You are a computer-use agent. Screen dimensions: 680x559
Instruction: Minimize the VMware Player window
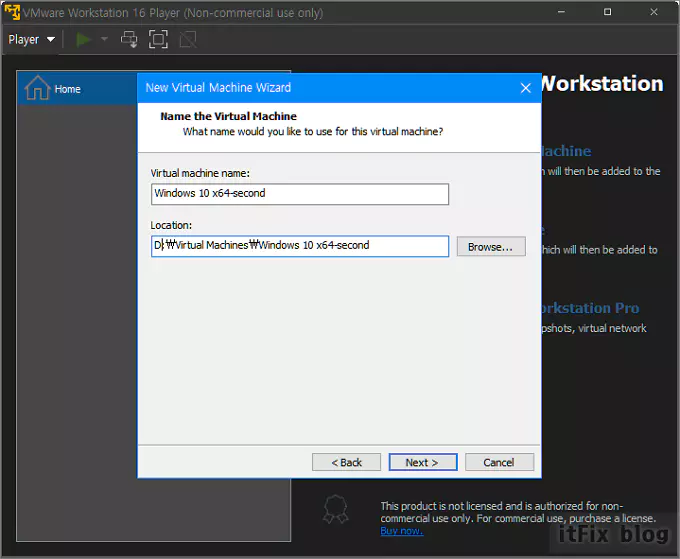[561, 12]
